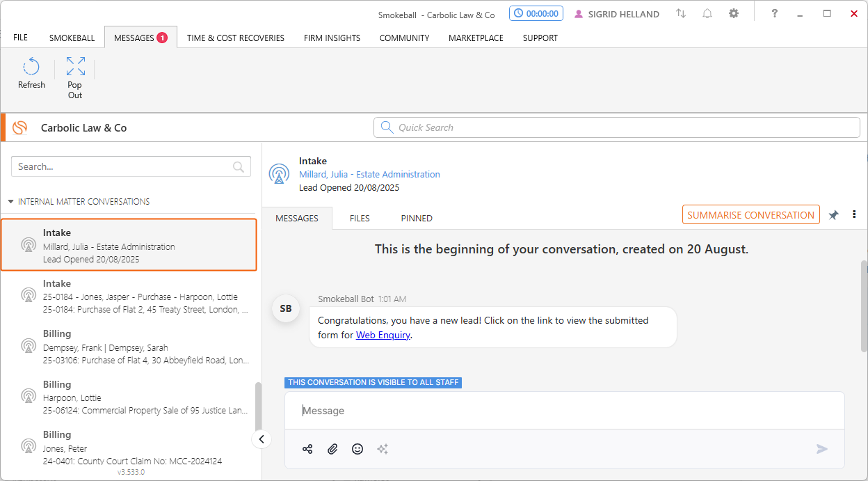This screenshot has width=868, height=481.
Task: Open the SUPPORT tab
Action: click(540, 38)
